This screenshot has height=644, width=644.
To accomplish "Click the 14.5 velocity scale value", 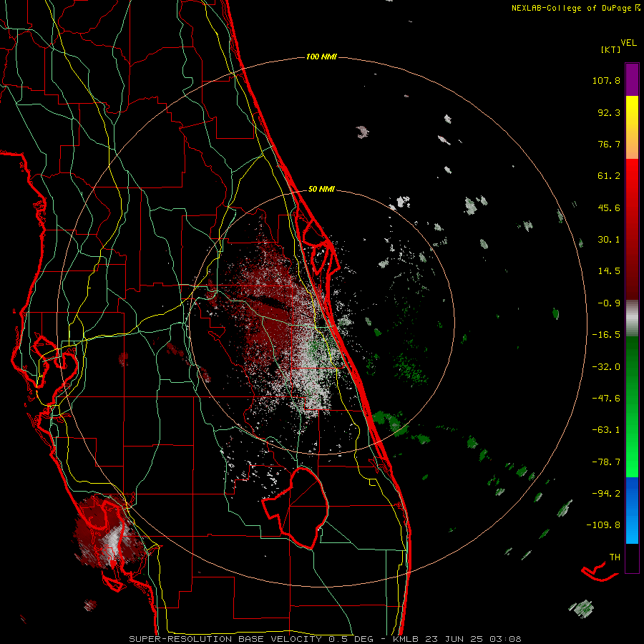I will [609, 271].
